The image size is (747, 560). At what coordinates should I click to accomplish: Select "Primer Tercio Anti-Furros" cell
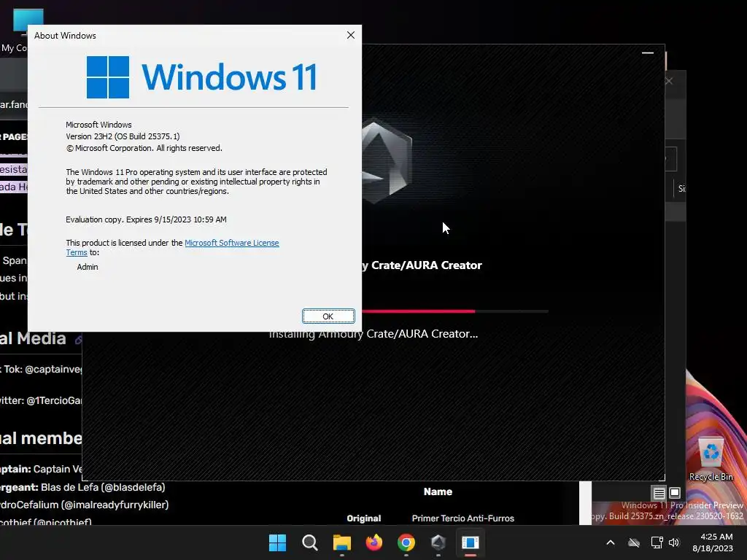click(x=463, y=518)
